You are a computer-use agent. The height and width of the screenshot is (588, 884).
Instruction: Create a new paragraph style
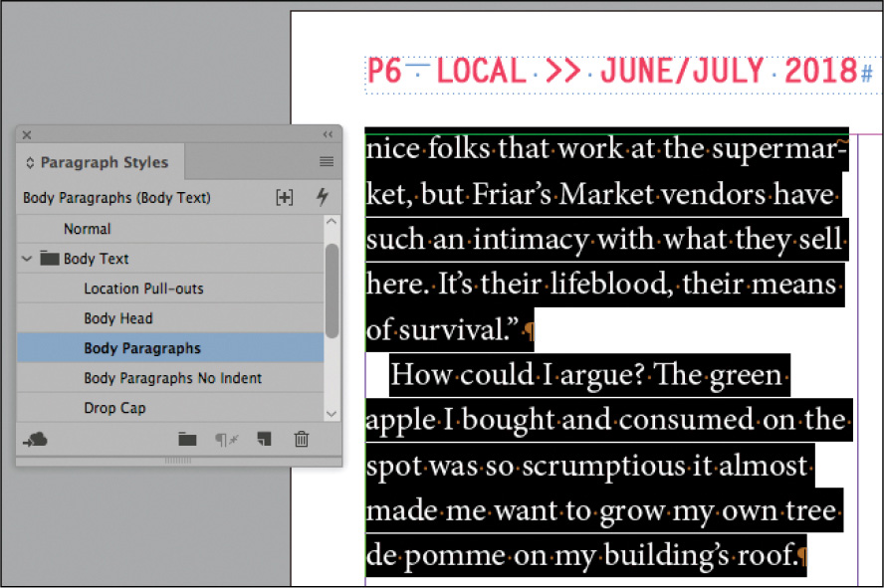tap(265, 440)
